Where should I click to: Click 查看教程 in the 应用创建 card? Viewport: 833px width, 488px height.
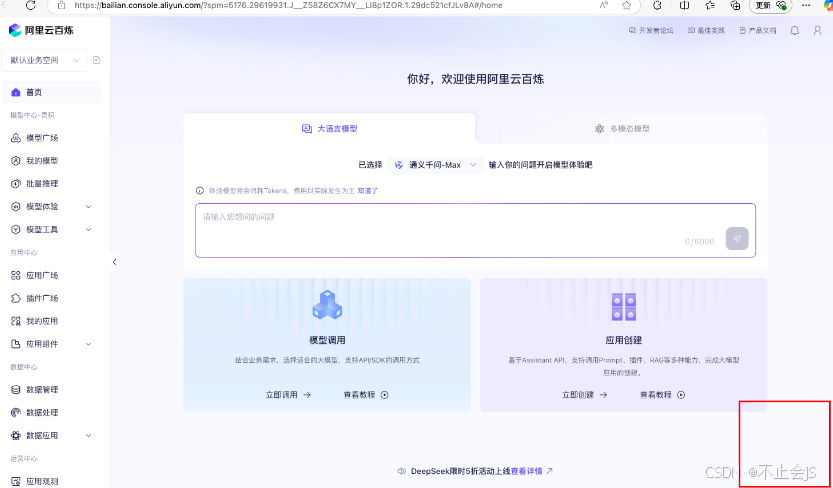662,395
